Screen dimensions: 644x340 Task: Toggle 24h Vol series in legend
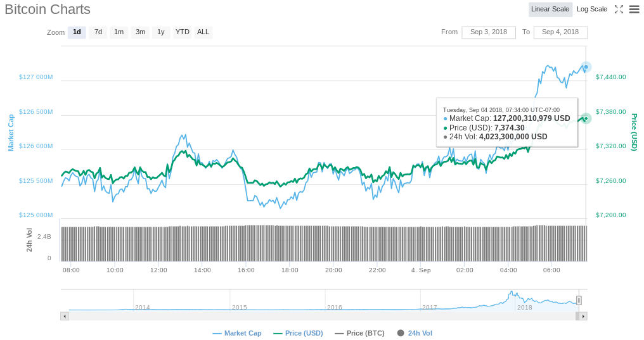[x=415, y=334]
